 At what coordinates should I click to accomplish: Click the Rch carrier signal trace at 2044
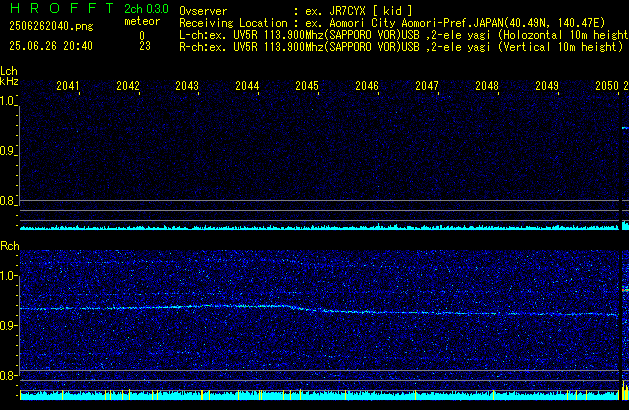(259, 306)
